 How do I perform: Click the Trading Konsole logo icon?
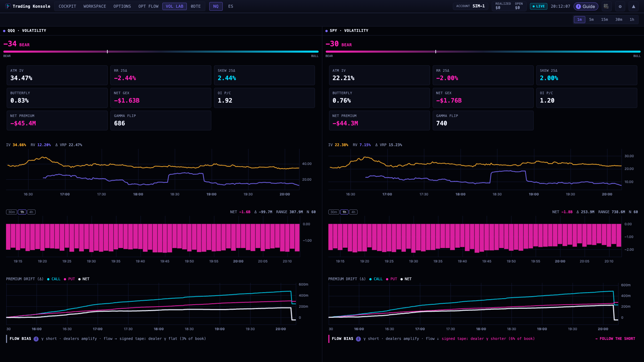[x=8, y=6]
